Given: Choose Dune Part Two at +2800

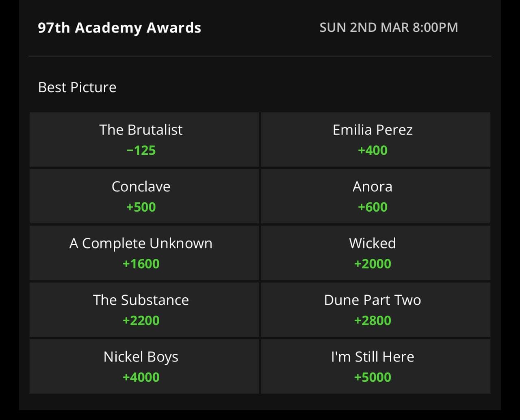Looking at the screenshot, I should [x=375, y=310].
